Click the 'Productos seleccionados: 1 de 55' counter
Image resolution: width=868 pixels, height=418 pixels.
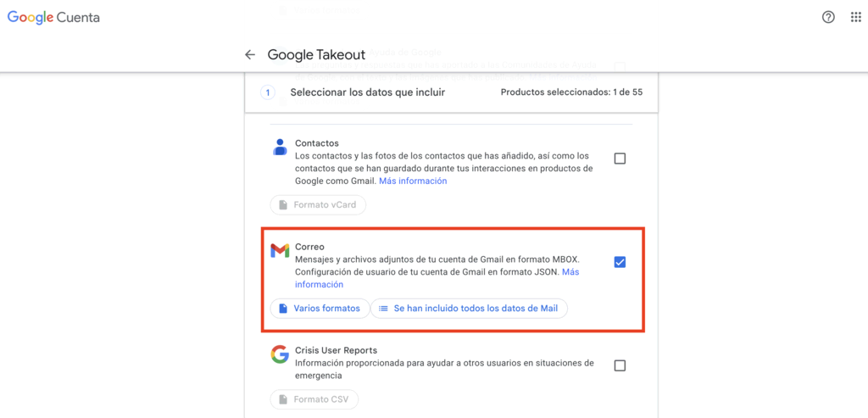point(571,92)
